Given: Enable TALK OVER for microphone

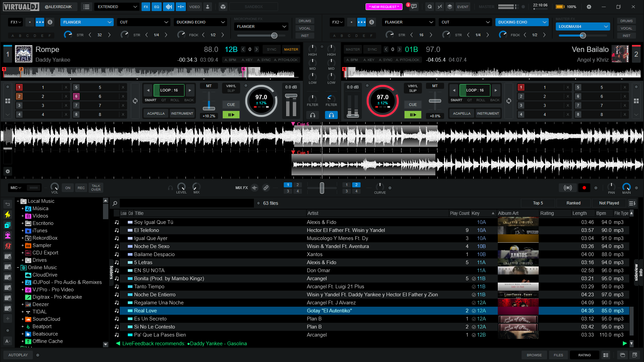Looking at the screenshot, I should (96, 188).
